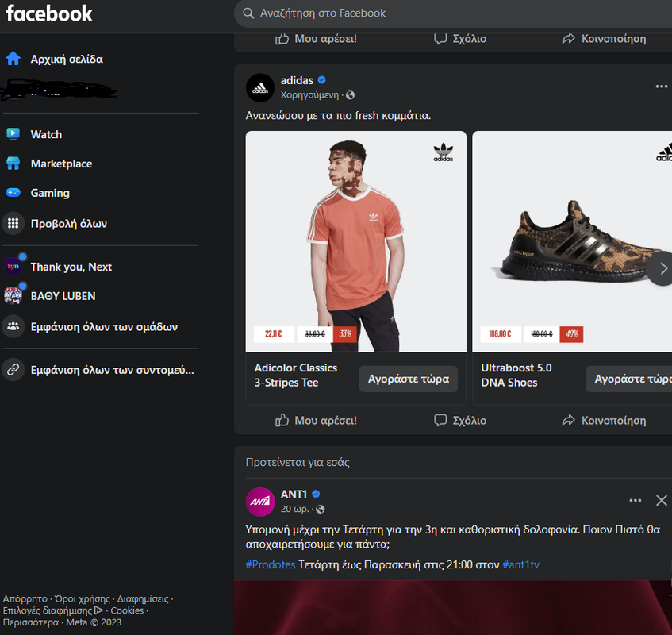Open the Απόρρητο footer link

point(25,598)
